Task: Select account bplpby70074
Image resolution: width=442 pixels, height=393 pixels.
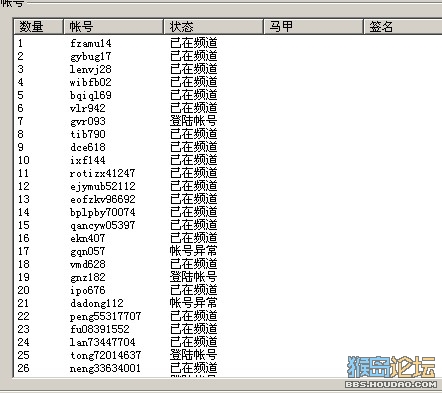Action: [103, 212]
